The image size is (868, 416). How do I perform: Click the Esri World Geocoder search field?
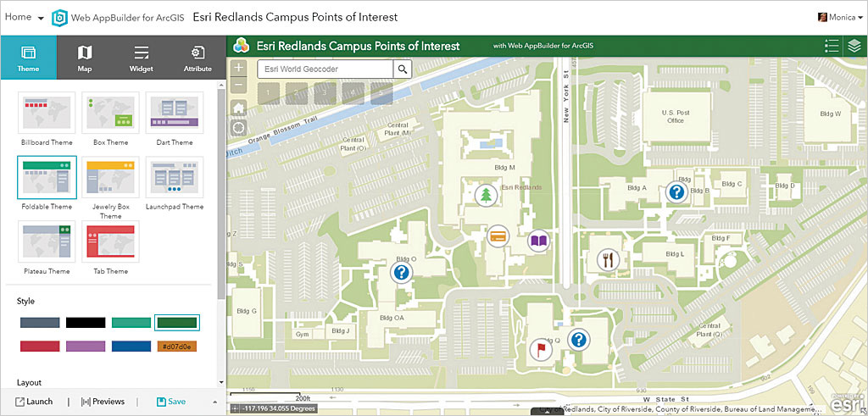click(x=325, y=69)
